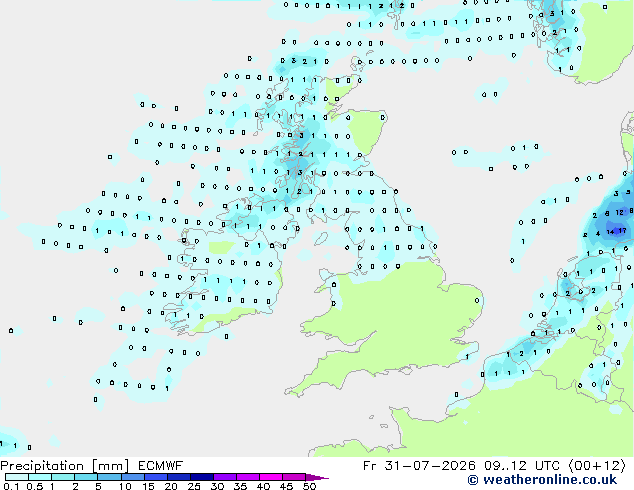Viewport: 634px width, 490px height.
Task: Click the legend label '50'
Action: [x=309, y=486]
